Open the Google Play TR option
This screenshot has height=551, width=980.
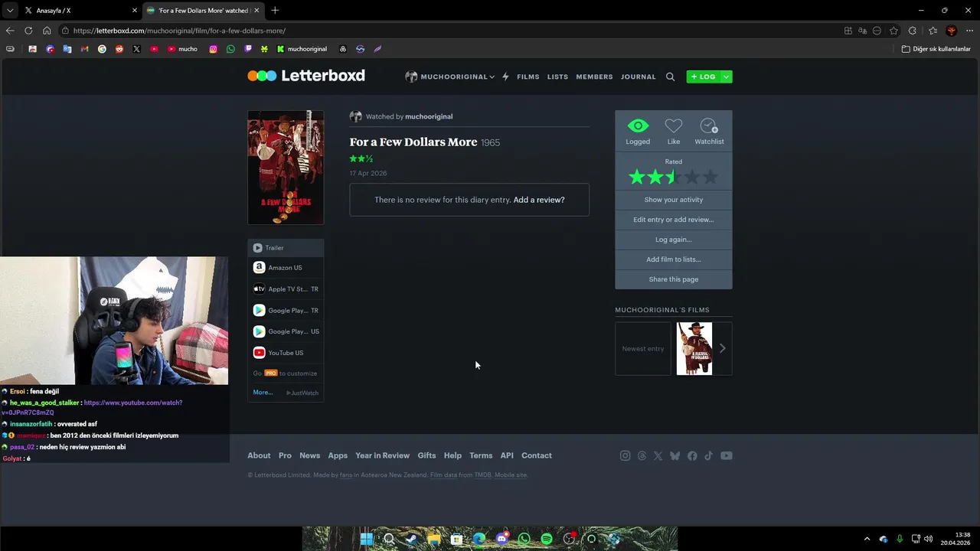[x=286, y=311]
